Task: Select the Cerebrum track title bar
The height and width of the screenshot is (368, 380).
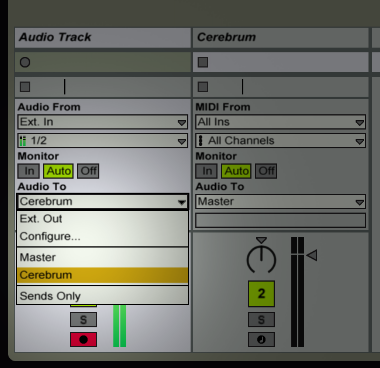Action: [x=280, y=37]
